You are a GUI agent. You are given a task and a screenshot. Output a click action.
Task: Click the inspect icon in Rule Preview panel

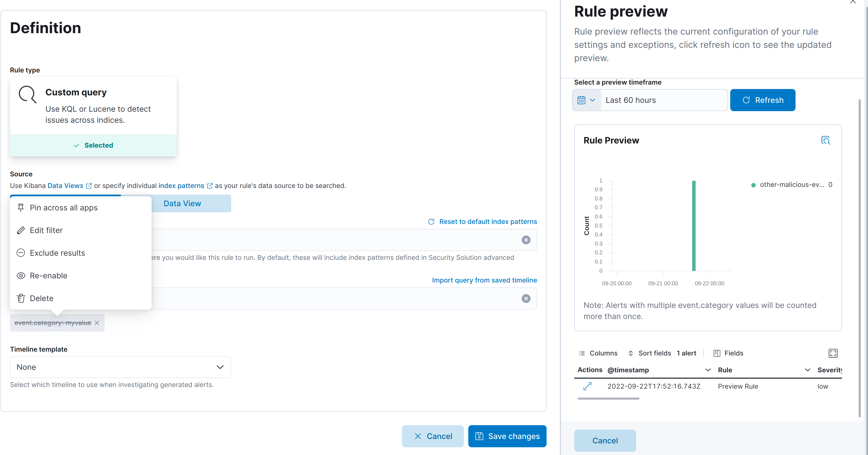coord(826,140)
